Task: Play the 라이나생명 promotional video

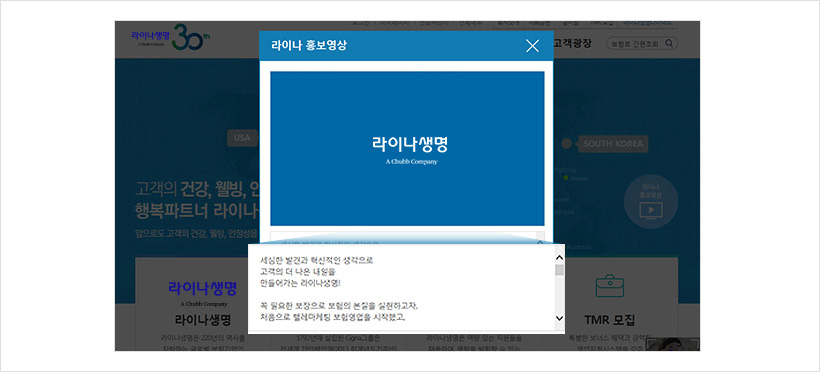Action: pos(407,149)
